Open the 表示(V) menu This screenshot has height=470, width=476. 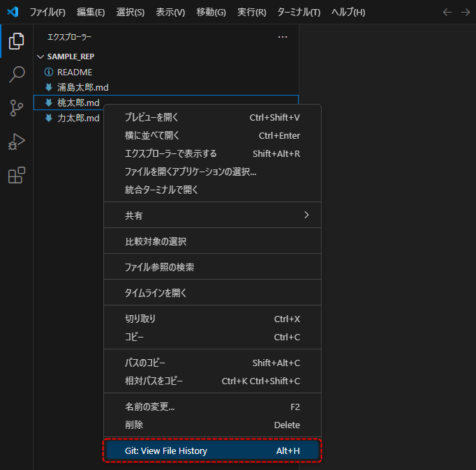[170, 13]
